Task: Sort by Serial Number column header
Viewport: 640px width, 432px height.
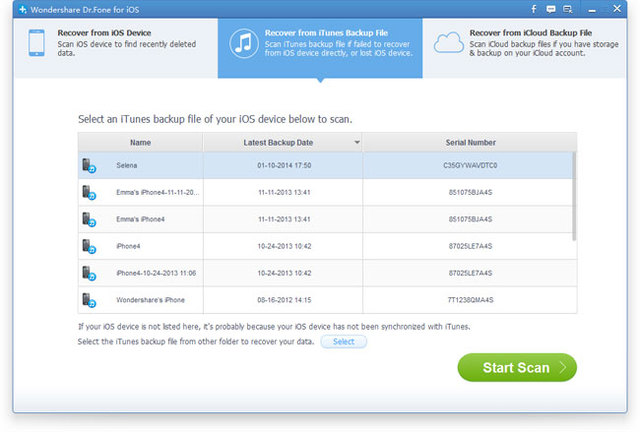Action: point(470,143)
